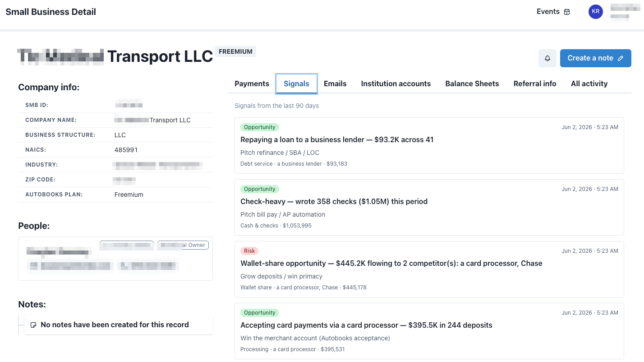Open the Institution accounts tab

pos(396,84)
